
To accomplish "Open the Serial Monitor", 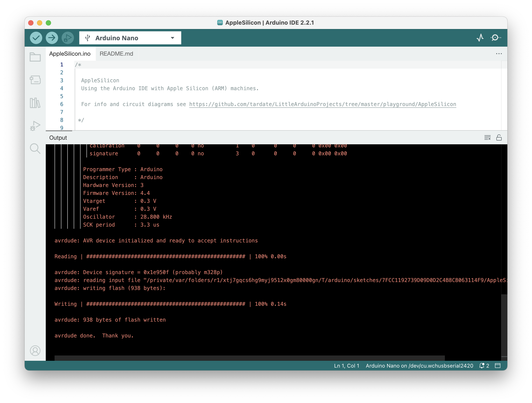I will coord(495,38).
